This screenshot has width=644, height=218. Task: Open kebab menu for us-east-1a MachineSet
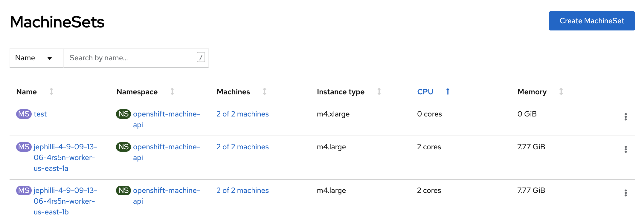click(625, 149)
